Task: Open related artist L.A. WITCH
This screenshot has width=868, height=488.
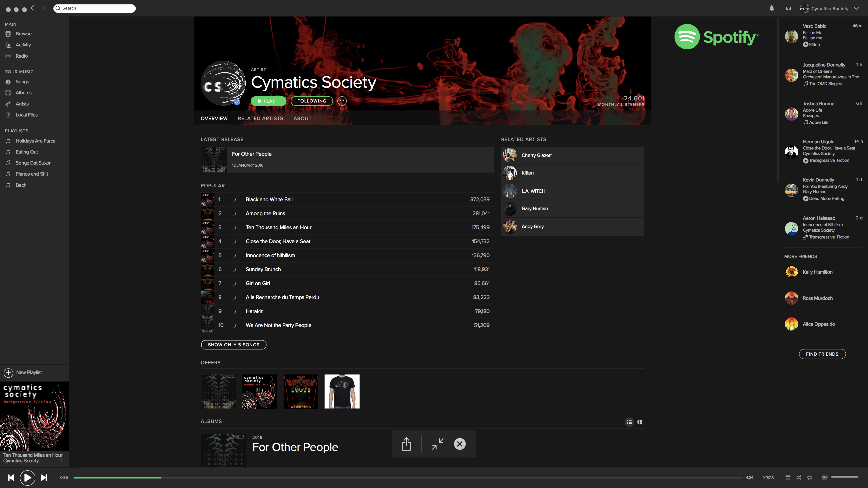Action: point(573,191)
